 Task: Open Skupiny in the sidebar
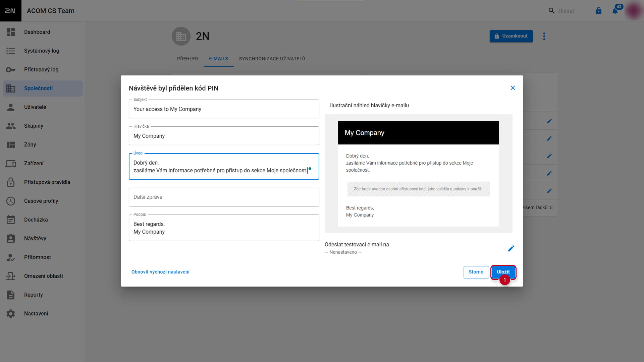click(43, 126)
